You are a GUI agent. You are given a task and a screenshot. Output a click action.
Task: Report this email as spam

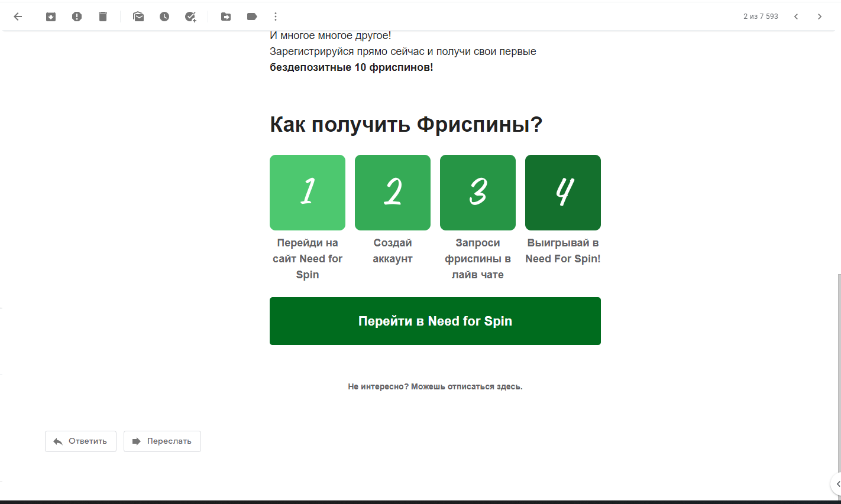coord(77,17)
